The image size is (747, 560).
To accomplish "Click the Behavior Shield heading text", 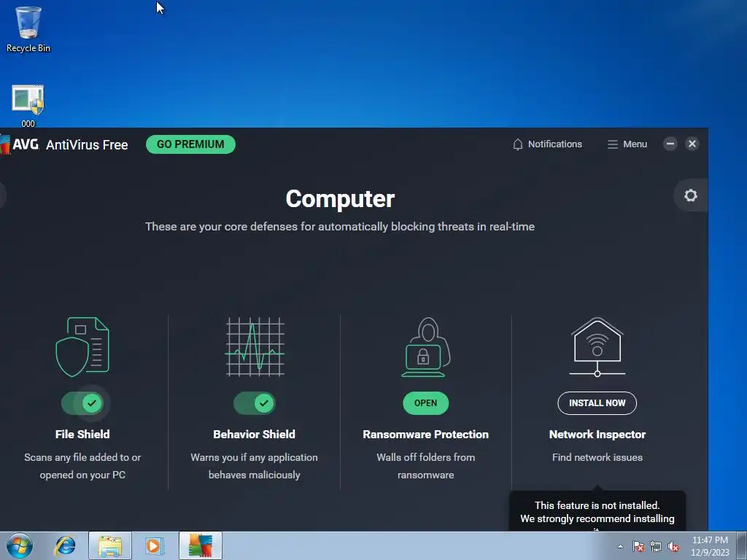I will [254, 435].
